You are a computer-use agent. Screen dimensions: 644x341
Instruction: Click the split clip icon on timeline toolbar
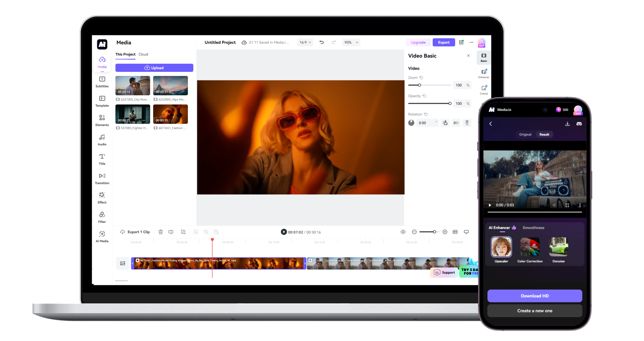[171, 232]
